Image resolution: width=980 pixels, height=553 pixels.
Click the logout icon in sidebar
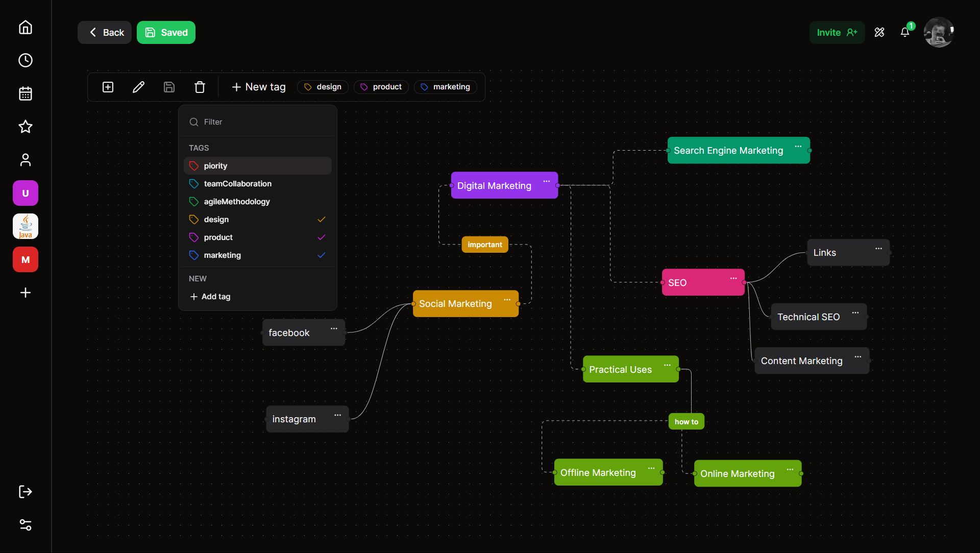pyautogui.click(x=26, y=492)
